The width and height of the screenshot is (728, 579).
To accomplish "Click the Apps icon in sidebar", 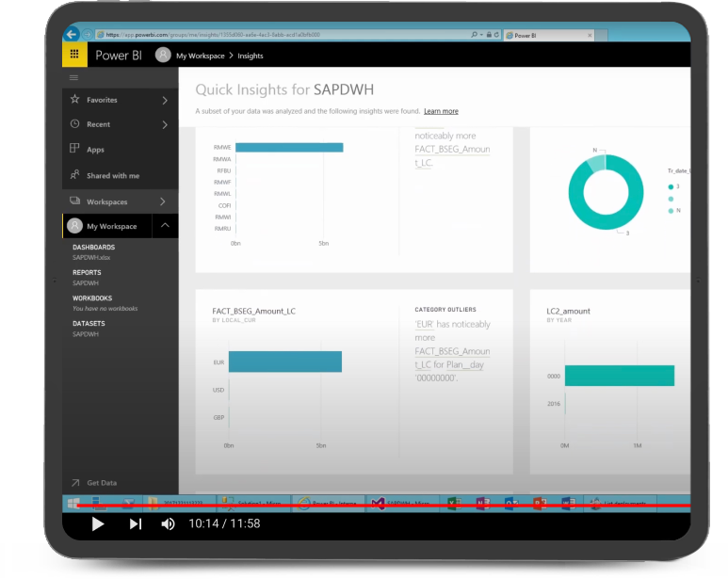I will coord(74,149).
